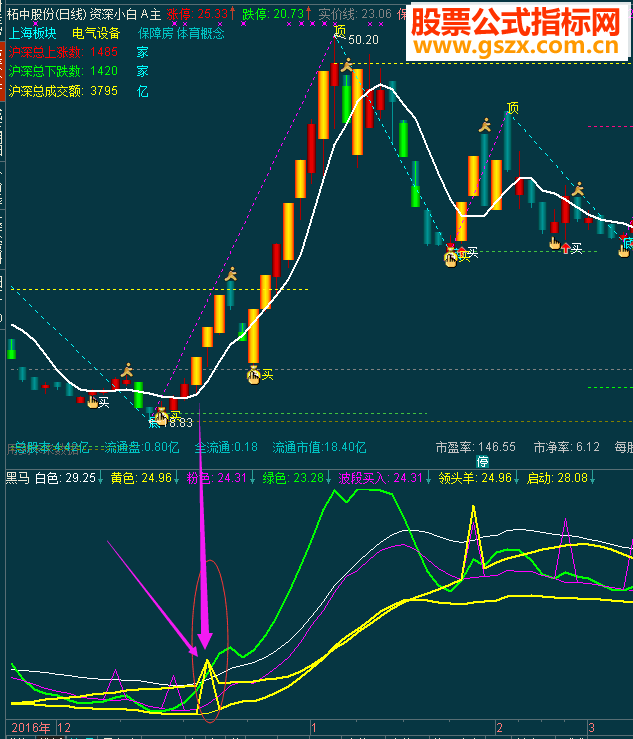
Task: Click the hand buy icon near 18.83 low
Action: 161,417
